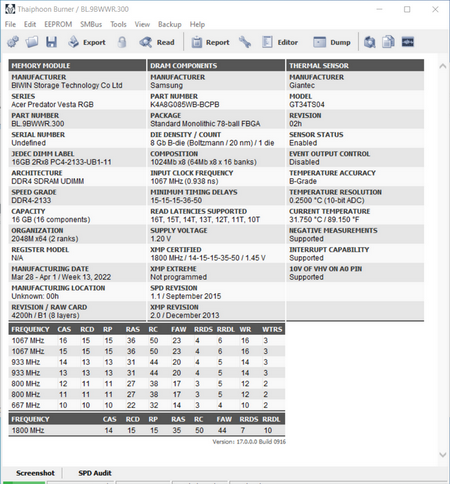Image resolution: width=450 pixels, height=484 pixels.
Task: Open the SMBus menu
Action: pyautogui.click(x=91, y=24)
